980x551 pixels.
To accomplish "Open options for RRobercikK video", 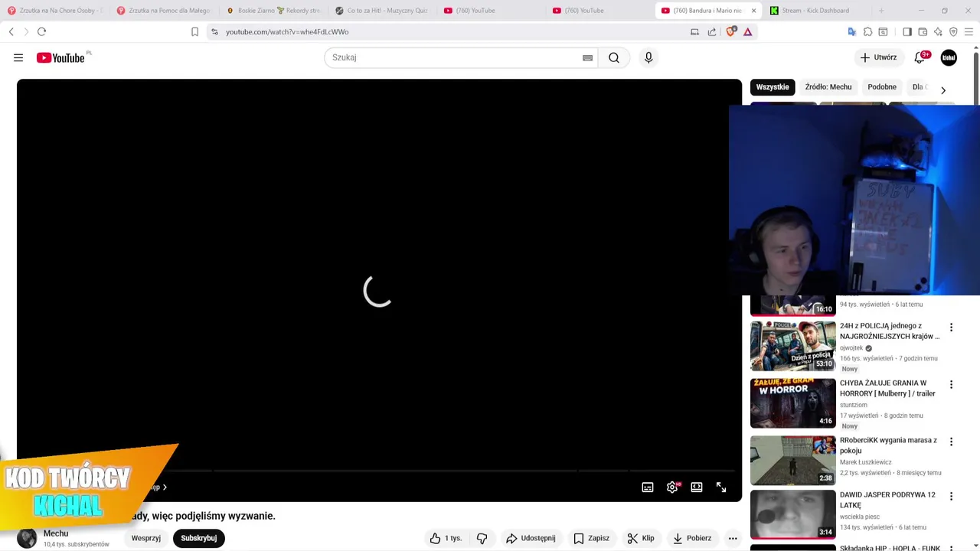I will click(951, 442).
